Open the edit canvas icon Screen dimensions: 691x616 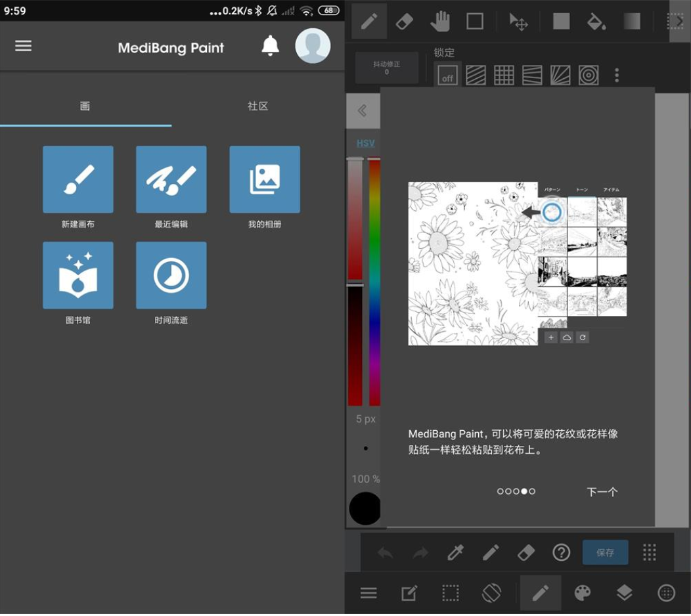409,593
